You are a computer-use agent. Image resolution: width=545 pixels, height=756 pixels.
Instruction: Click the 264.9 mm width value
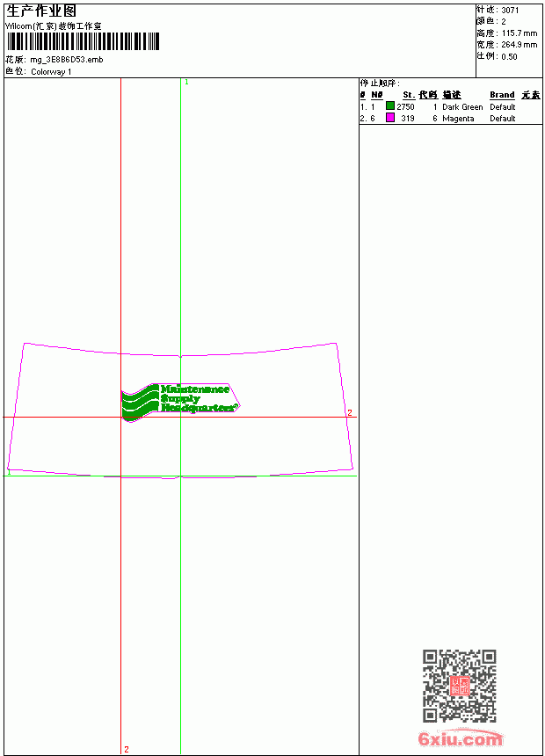[x=520, y=45]
